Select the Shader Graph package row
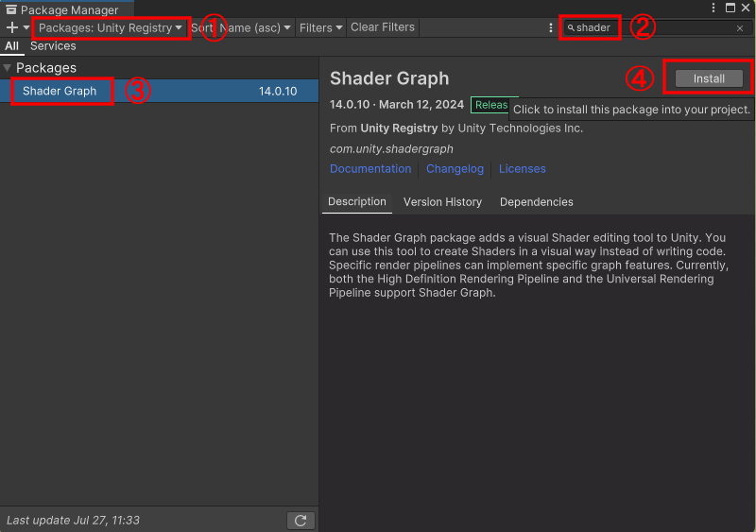 click(x=159, y=91)
